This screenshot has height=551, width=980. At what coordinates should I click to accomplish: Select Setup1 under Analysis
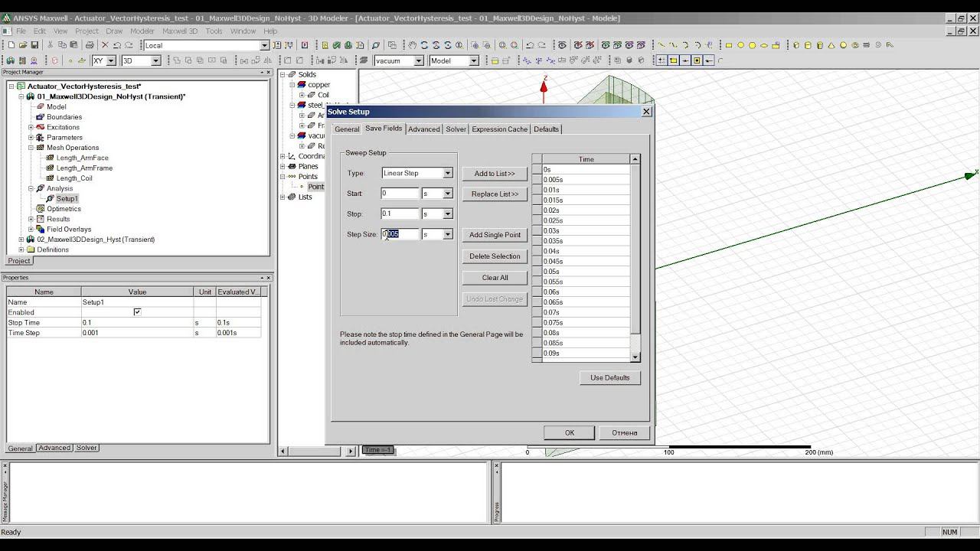(67, 199)
